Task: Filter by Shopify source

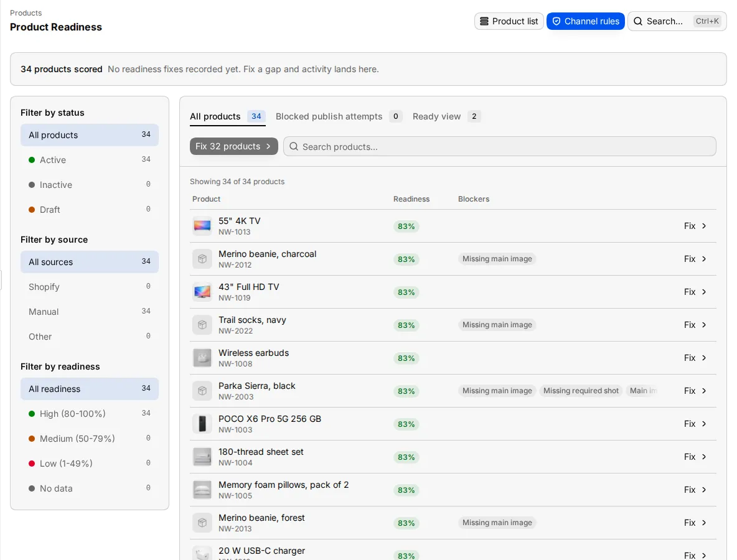Action: pyautogui.click(x=89, y=287)
